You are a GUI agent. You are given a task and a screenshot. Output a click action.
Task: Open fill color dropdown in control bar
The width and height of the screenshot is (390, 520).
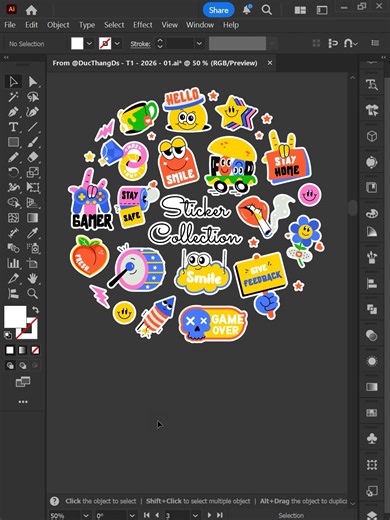pos(89,43)
